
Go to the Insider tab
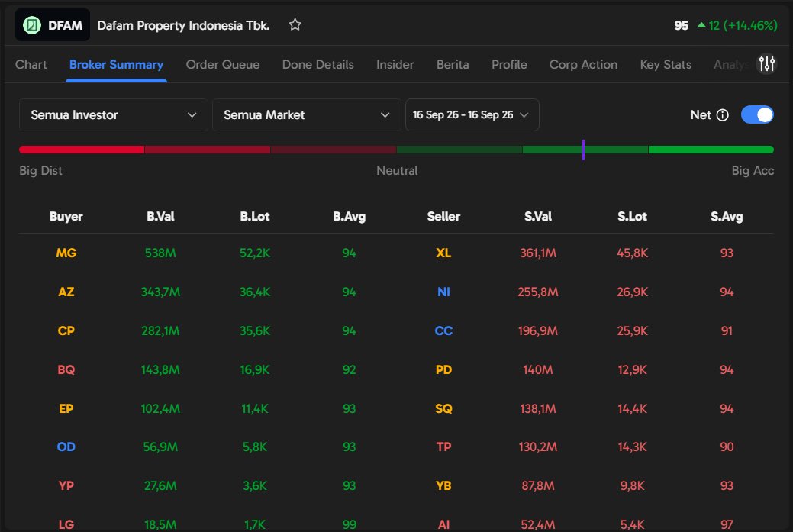395,65
